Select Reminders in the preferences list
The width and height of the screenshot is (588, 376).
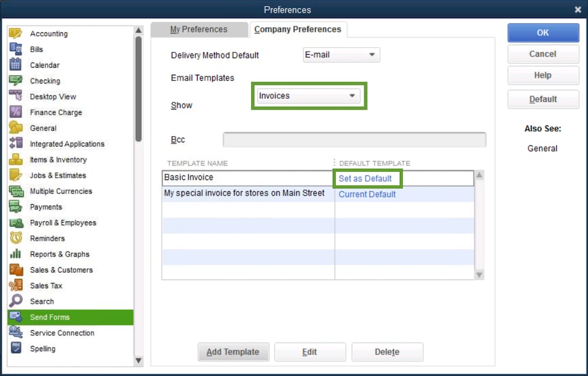pos(71,238)
